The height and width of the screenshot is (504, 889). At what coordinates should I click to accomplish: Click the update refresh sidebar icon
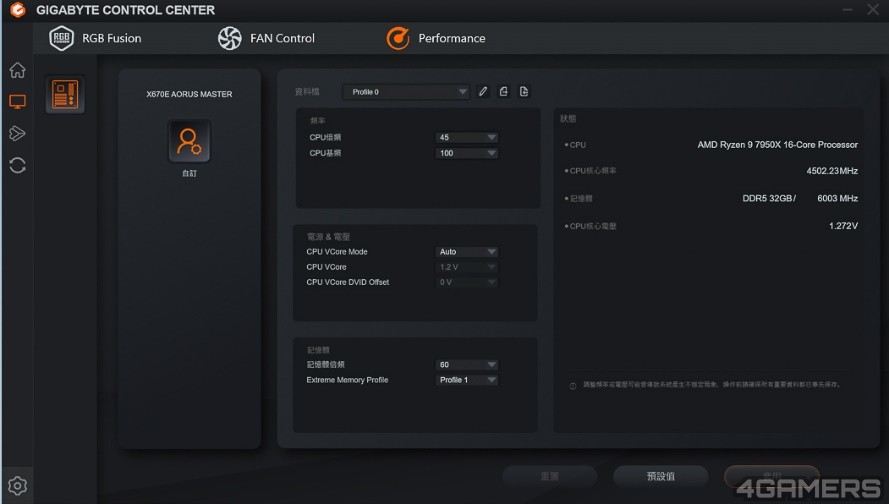(18, 165)
